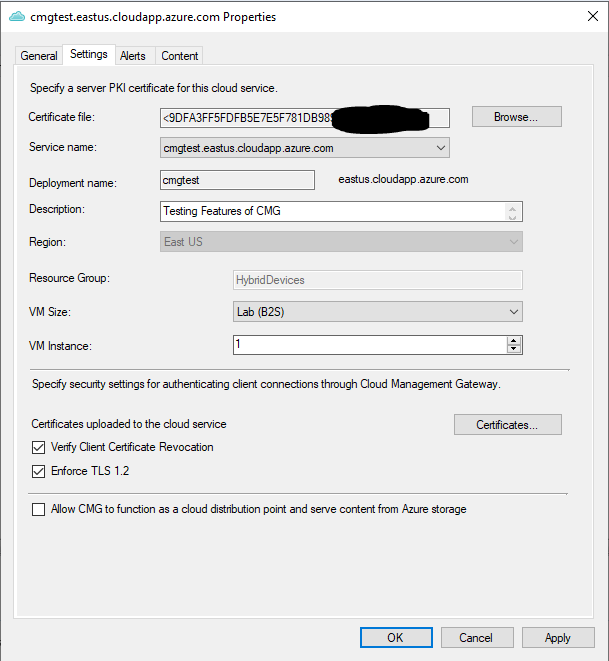The image size is (609, 661).
Task: Click the 'Resource Group:' label
Action: point(70,278)
